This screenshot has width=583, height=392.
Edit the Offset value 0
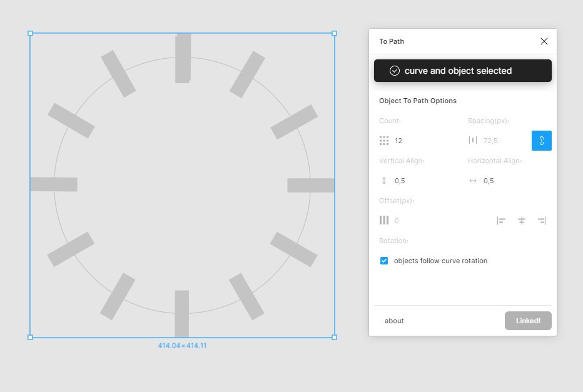tap(397, 221)
